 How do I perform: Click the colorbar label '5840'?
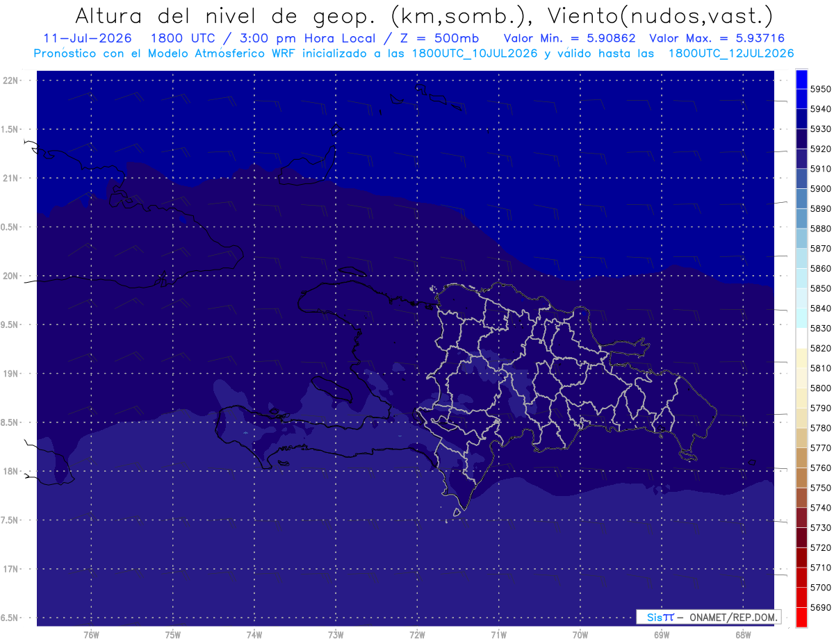(x=820, y=308)
